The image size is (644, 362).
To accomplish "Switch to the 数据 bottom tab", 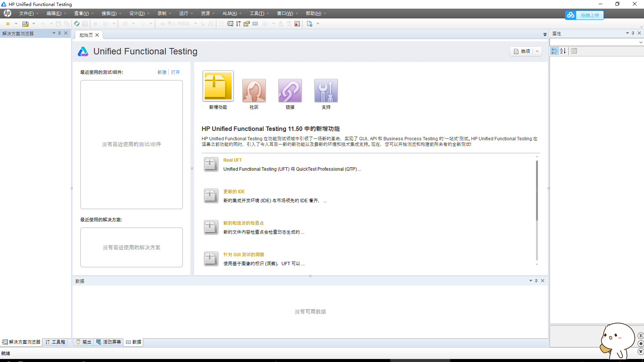I will 134,342.
